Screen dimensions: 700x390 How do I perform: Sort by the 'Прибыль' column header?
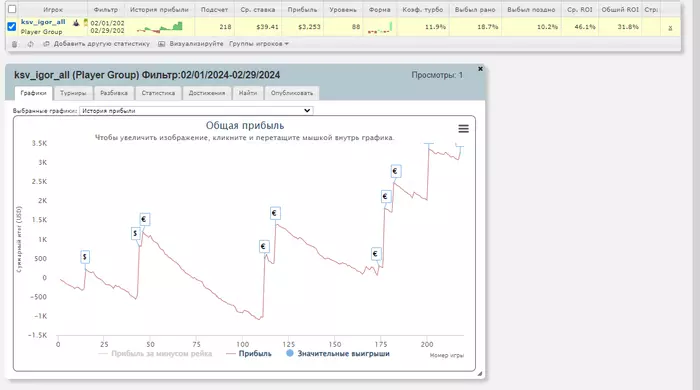302,9
